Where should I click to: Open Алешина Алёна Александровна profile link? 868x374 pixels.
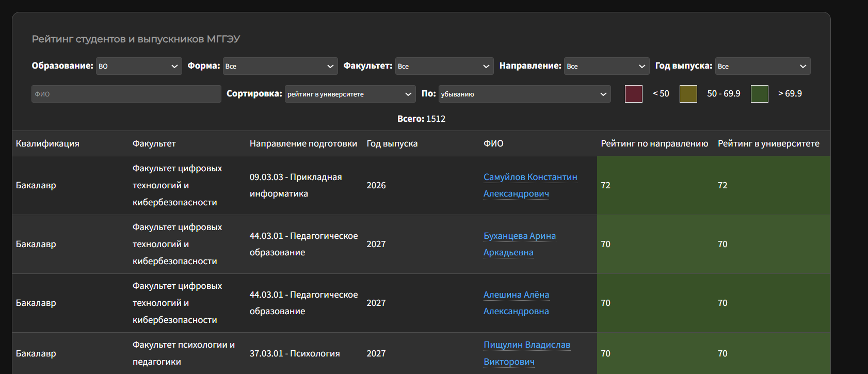pos(516,295)
